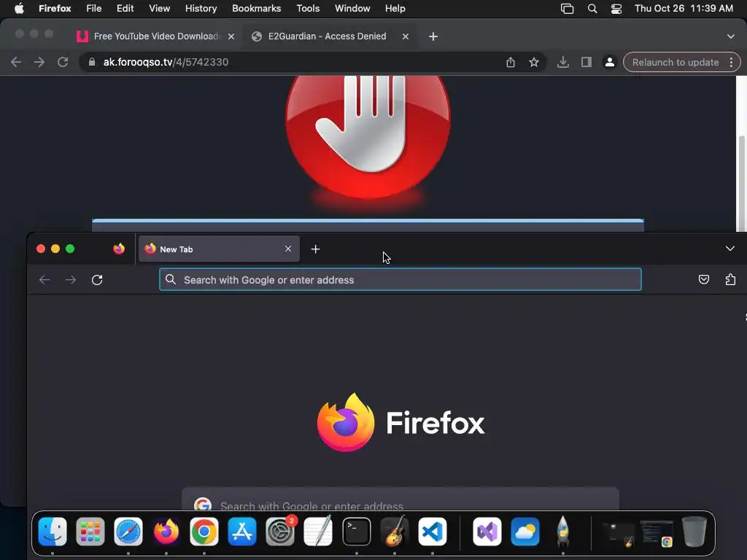
Task: Launch Safari from the dock
Action: tap(128, 532)
